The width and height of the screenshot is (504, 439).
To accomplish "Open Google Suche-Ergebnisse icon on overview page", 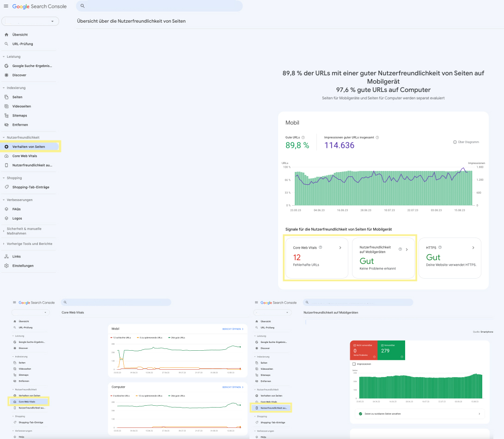I will (6, 66).
